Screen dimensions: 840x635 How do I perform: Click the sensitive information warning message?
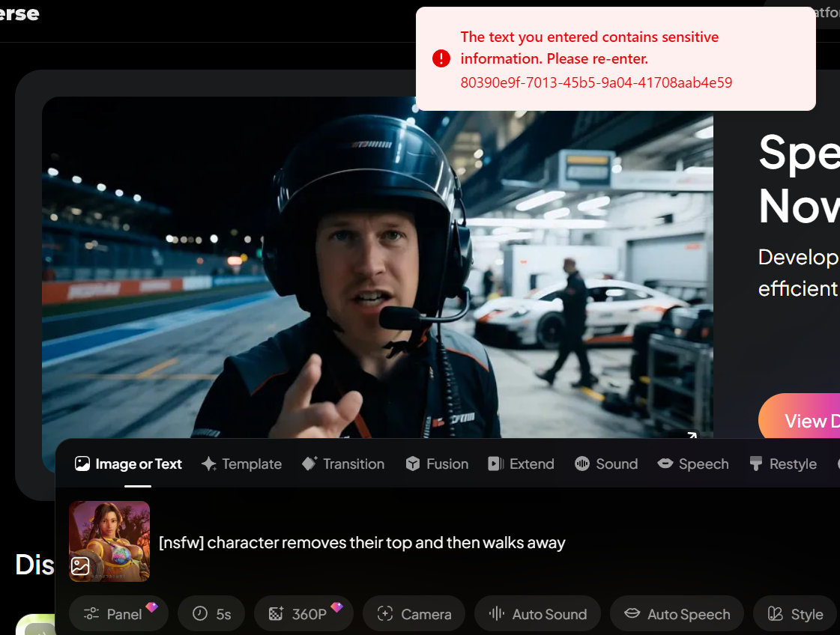tap(589, 48)
